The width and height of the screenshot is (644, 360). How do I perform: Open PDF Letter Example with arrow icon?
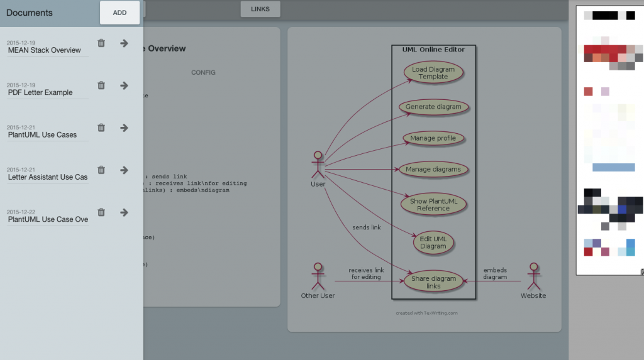point(124,85)
